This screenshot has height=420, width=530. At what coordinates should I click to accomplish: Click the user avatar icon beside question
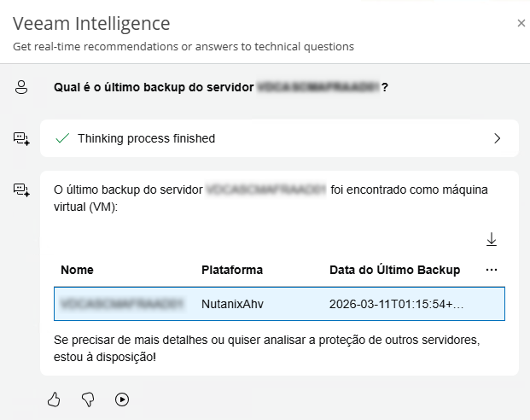[x=21, y=86]
